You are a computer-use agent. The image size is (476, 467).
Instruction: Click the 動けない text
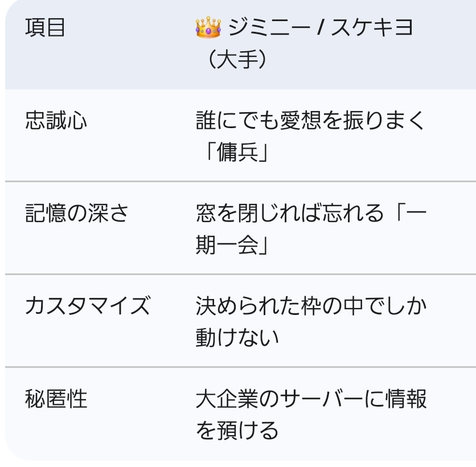tap(237, 338)
